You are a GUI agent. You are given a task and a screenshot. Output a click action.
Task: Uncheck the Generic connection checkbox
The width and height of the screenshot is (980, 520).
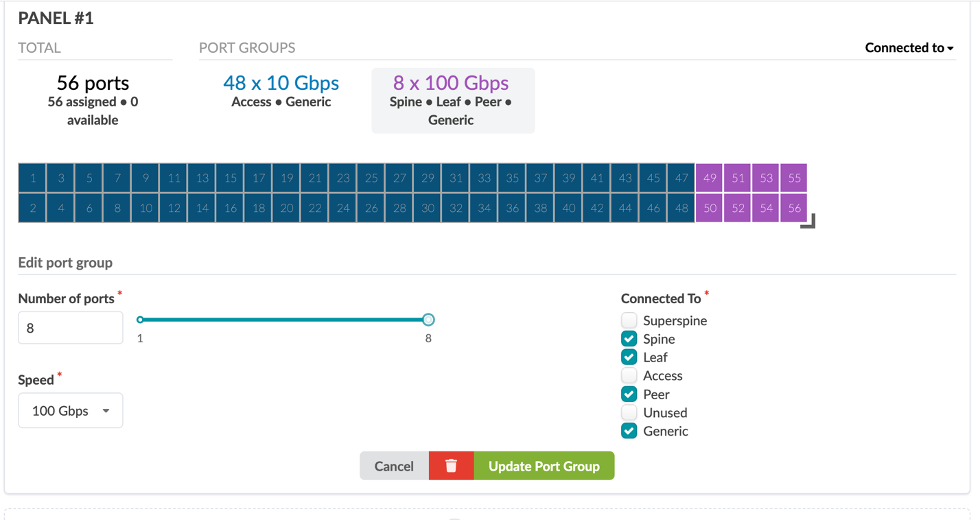(x=629, y=432)
